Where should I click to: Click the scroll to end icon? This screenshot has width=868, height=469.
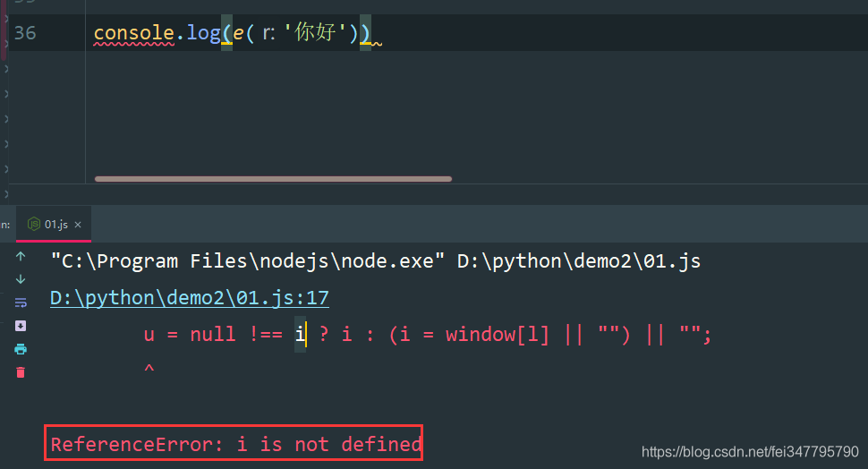coord(21,326)
